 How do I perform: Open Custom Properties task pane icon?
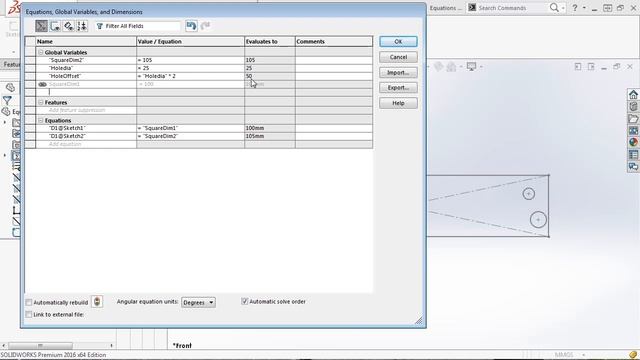point(633,155)
